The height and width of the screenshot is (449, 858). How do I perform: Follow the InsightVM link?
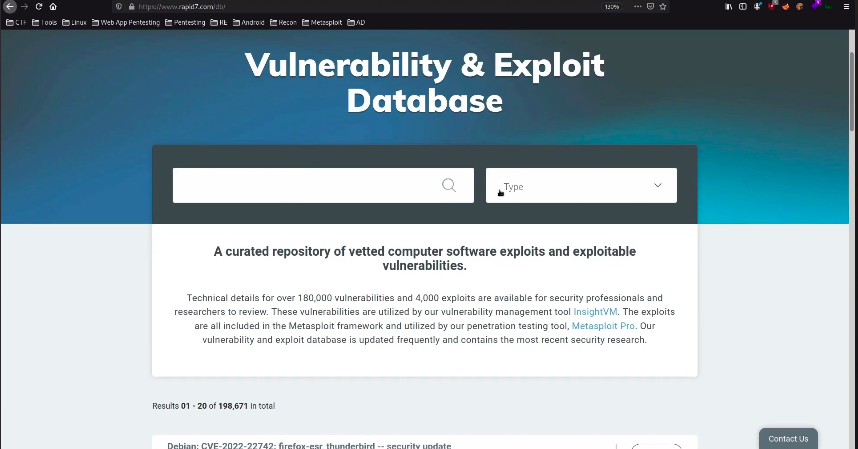tap(594, 312)
